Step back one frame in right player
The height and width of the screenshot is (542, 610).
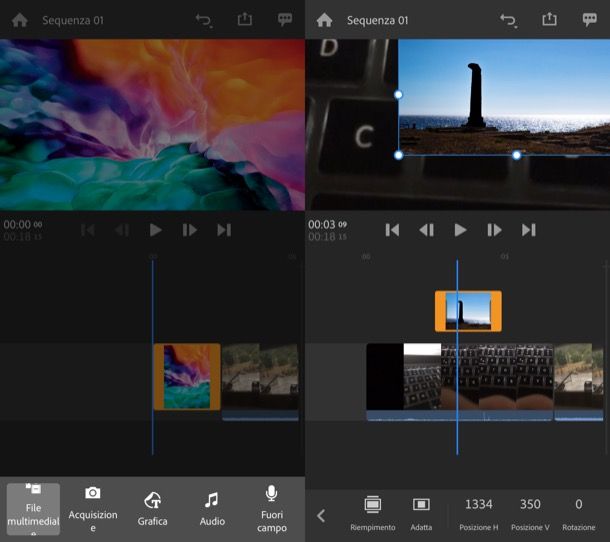point(426,230)
